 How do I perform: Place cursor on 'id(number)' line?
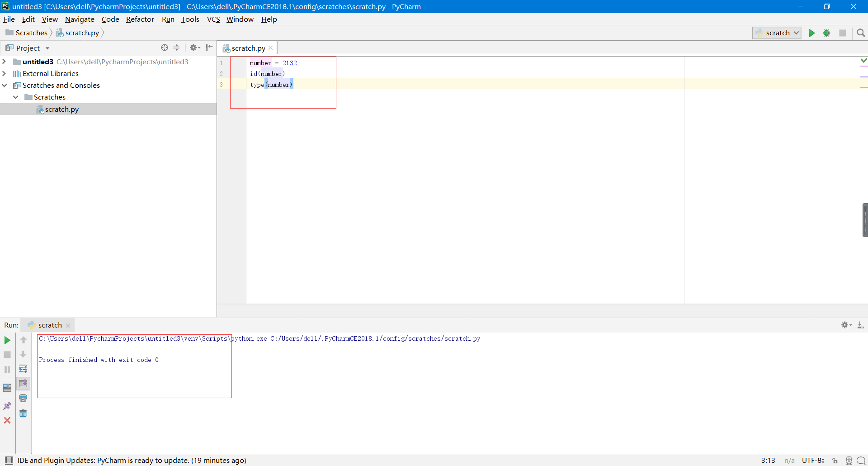tap(267, 74)
